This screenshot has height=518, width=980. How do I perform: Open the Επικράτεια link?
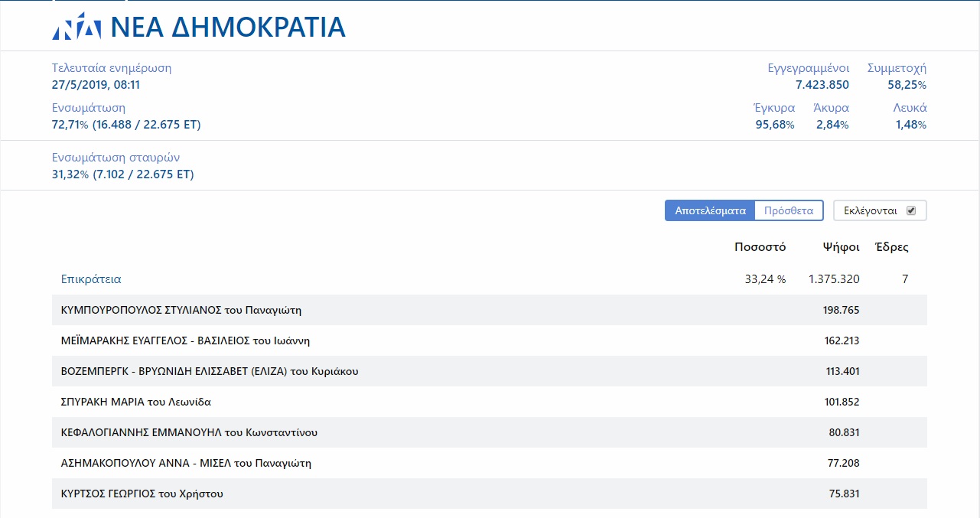pos(91,279)
